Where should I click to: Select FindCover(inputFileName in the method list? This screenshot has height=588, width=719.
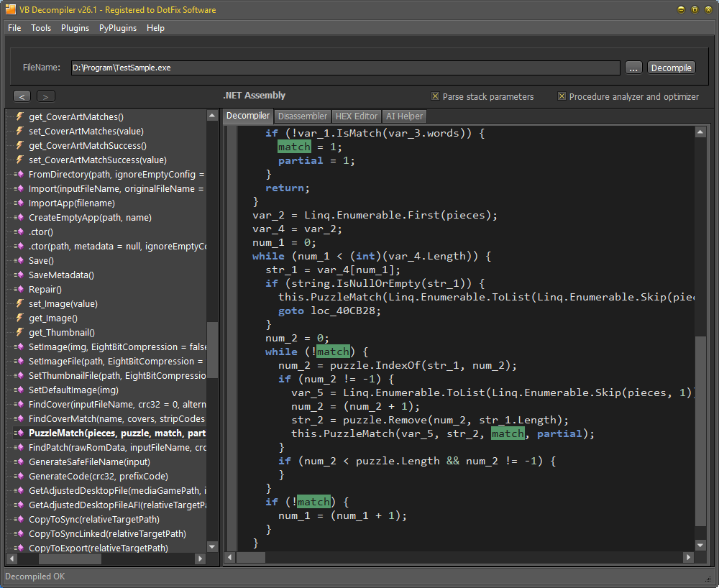(x=117, y=404)
